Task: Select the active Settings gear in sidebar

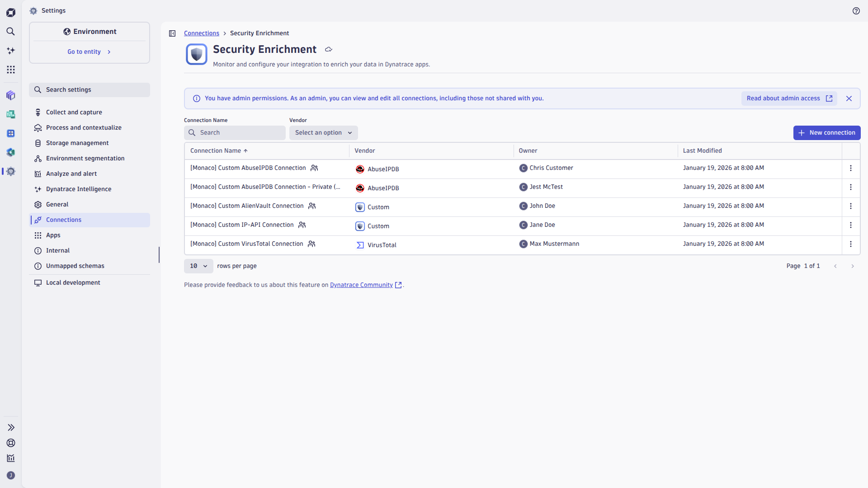Action: click(11, 171)
